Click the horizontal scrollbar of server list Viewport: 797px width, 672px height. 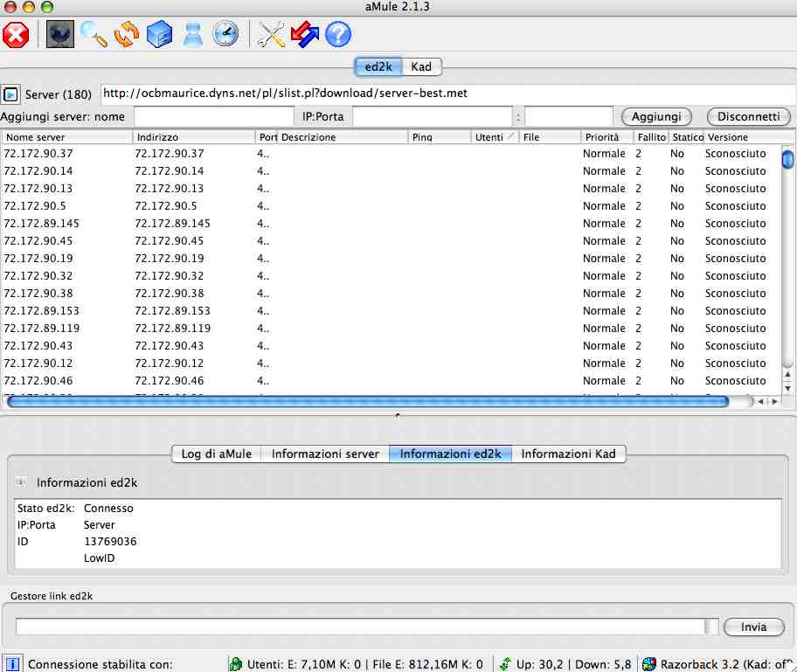pos(368,402)
